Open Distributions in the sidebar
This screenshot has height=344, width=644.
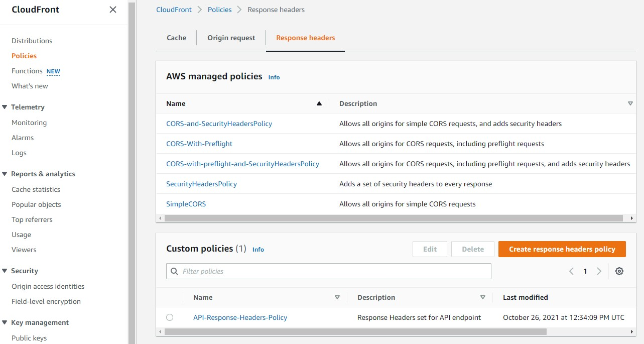[x=32, y=41]
